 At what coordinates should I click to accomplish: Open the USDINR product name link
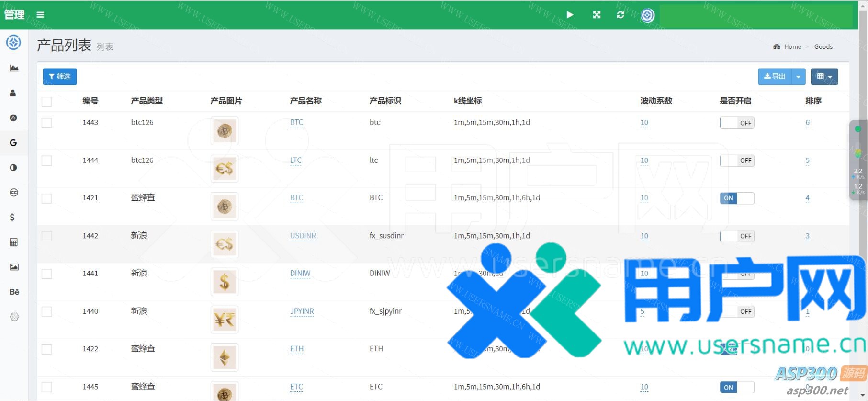303,236
